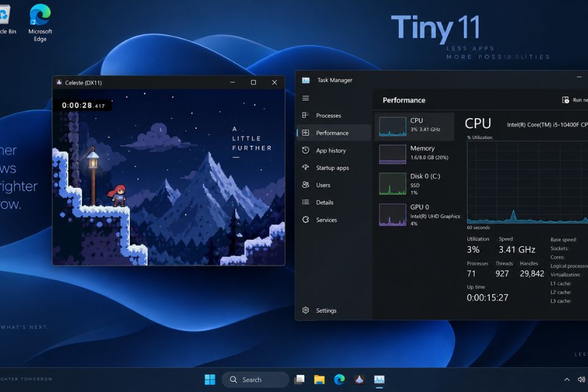Viewport: 588px width, 392px height.
Task: Minimize the Task Manager window
Action: [x=579, y=77]
